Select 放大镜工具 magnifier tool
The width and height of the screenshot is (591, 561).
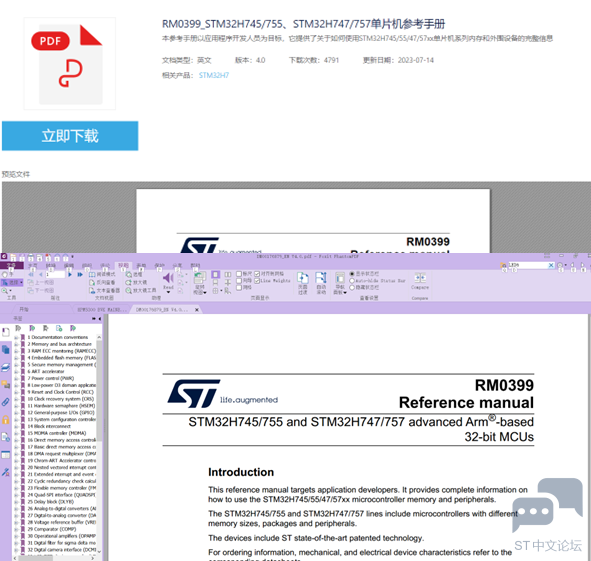(x=141, y=291)
